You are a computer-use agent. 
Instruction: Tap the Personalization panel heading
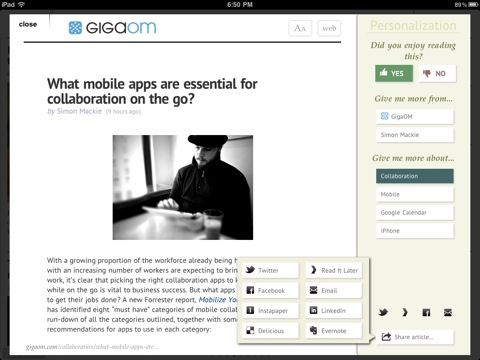coord(413,26)
